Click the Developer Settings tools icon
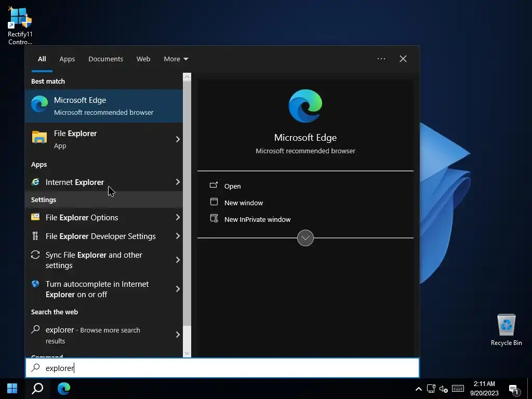The height and width of the screenshot is (399, 532). point(35,236)
